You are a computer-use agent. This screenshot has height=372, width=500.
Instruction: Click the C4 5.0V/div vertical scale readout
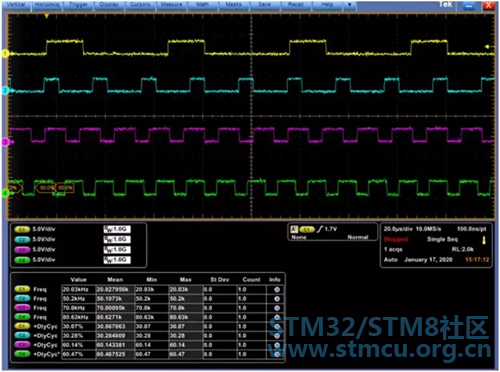[x=44, y=260]
